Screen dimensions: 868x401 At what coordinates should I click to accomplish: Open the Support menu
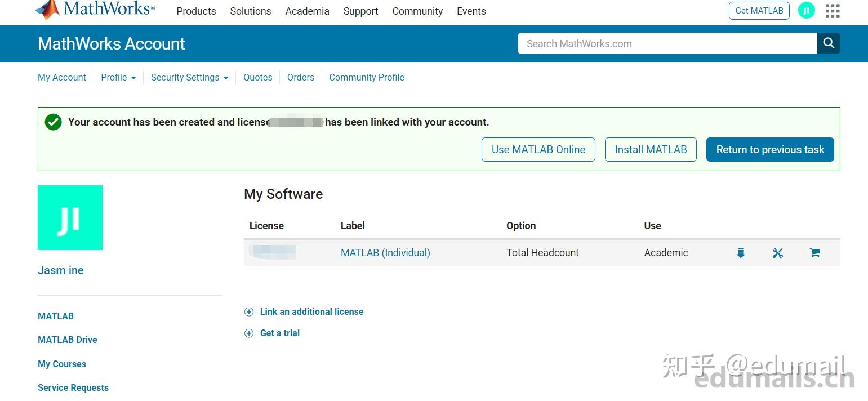pos(361,11)
